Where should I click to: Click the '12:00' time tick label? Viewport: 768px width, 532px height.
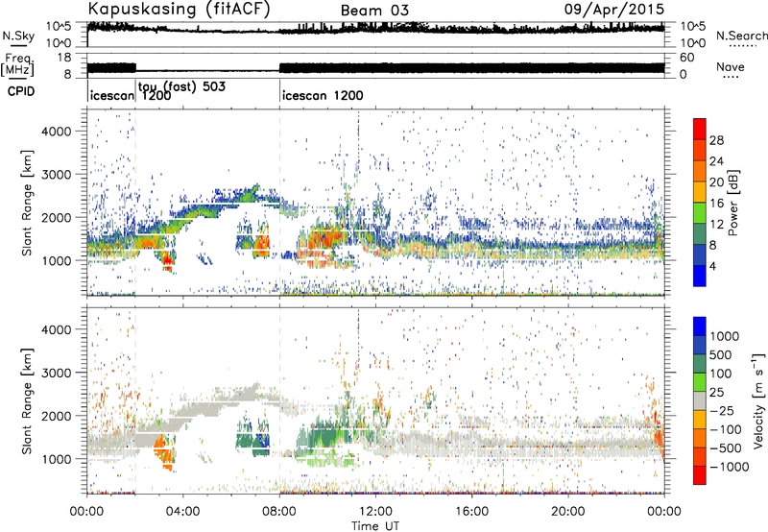click(375, 512)
